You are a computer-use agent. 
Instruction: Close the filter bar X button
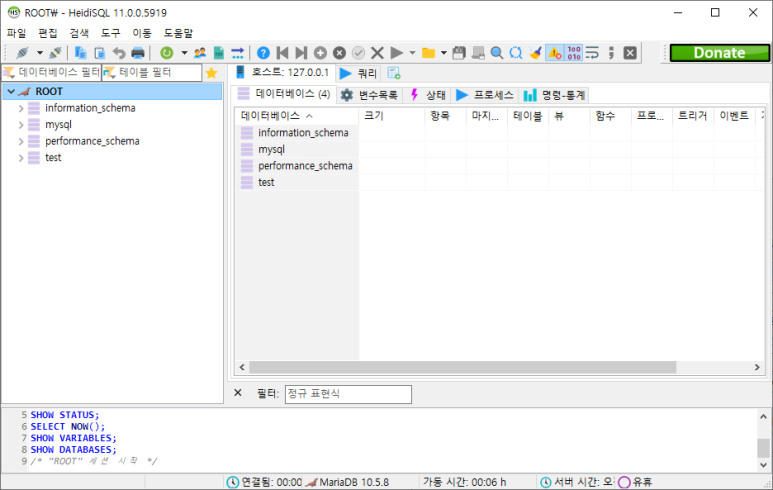click(238, 393)
